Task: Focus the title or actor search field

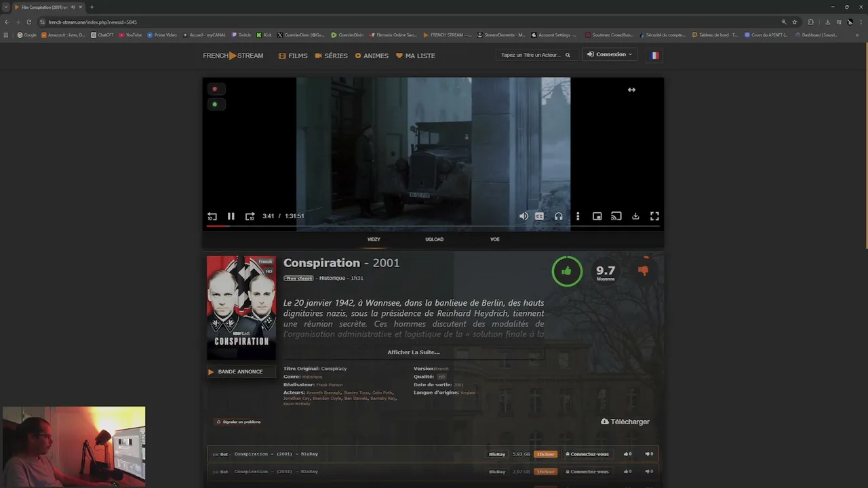Action: coord(531,55)
